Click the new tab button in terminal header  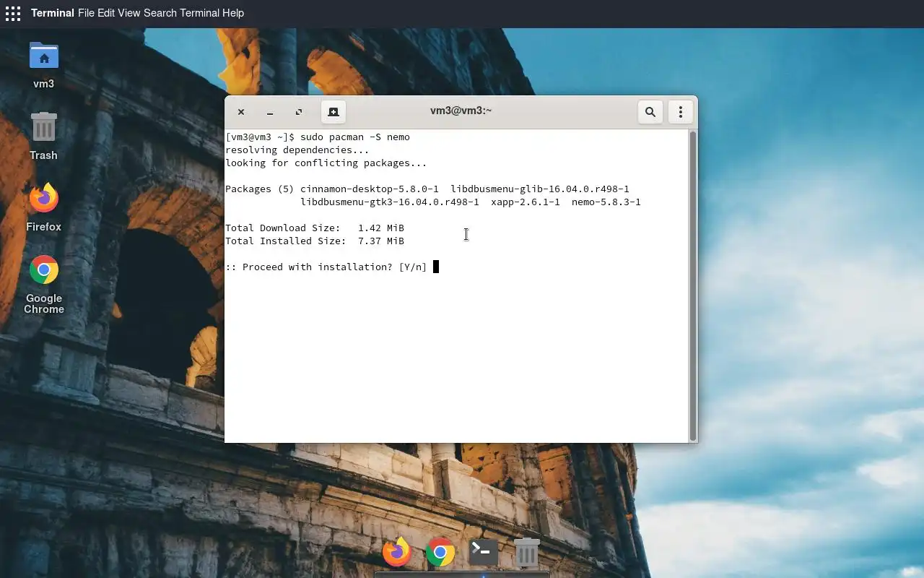[x=333, y=112]
